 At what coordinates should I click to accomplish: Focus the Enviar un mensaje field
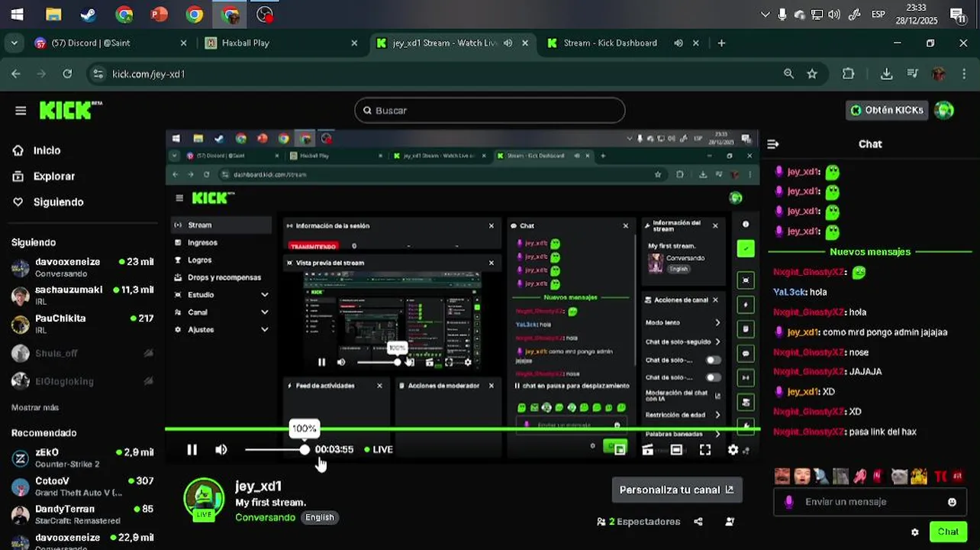pos(870,502)
